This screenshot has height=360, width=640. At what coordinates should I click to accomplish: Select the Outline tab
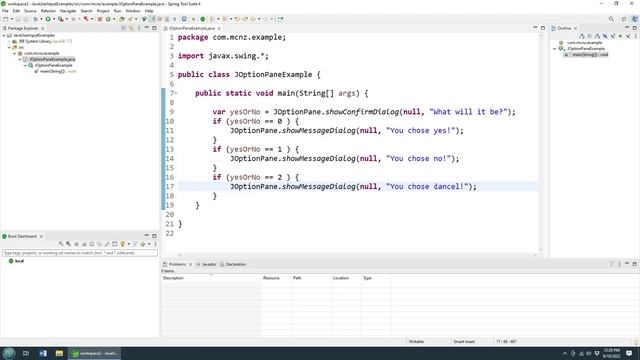click(564, 28)
